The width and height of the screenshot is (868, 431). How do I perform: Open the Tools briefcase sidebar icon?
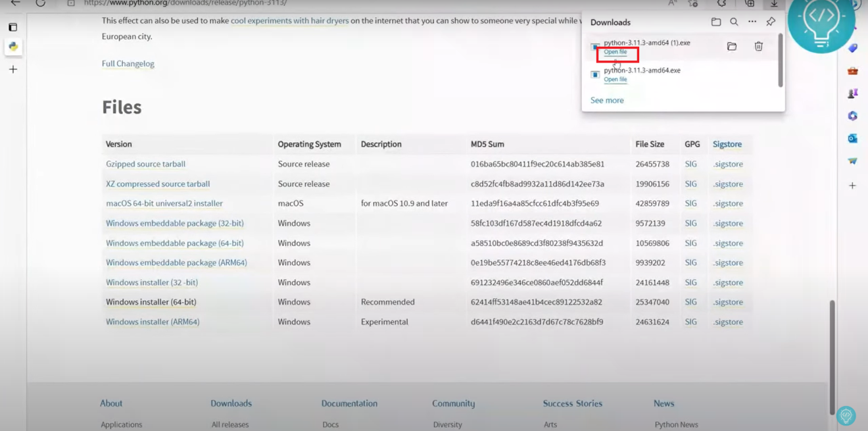[x=852, y=71]
